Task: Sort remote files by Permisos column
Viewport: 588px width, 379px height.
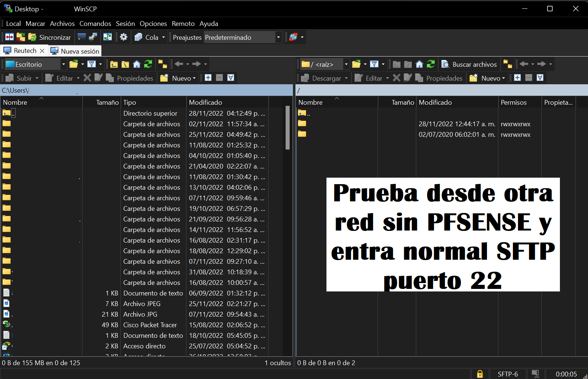Action: 520,102
